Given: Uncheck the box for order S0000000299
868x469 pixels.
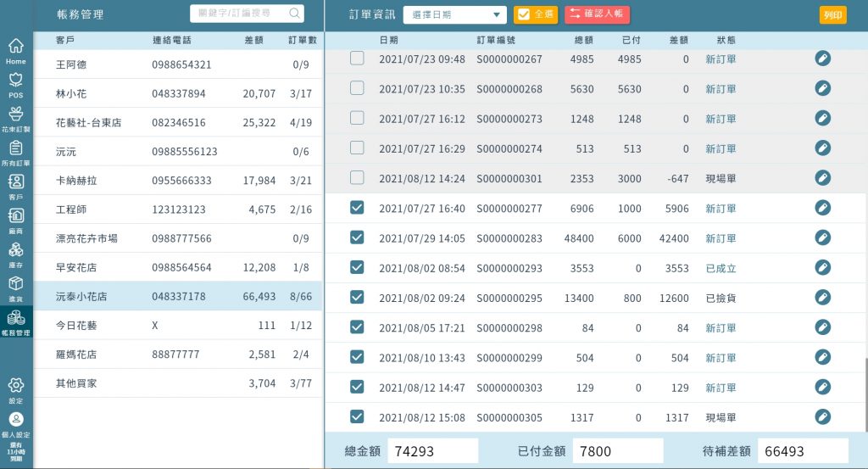Looking at the screenshot, I should (x=357, y=357).
